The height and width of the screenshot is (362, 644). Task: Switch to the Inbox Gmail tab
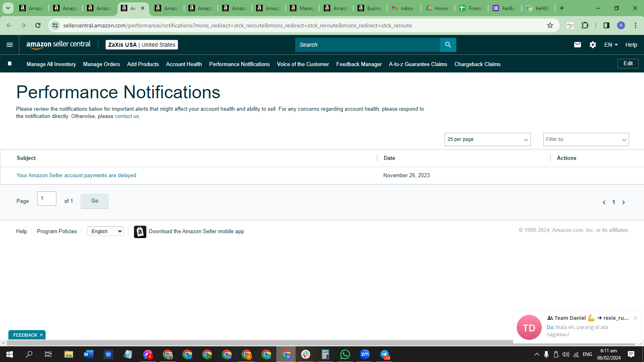point(404,8)
